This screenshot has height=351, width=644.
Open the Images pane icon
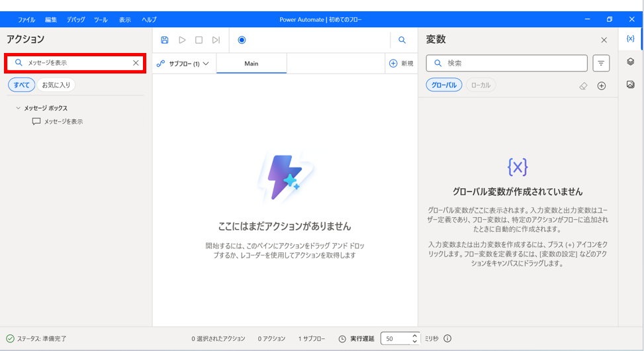point(630,85)
